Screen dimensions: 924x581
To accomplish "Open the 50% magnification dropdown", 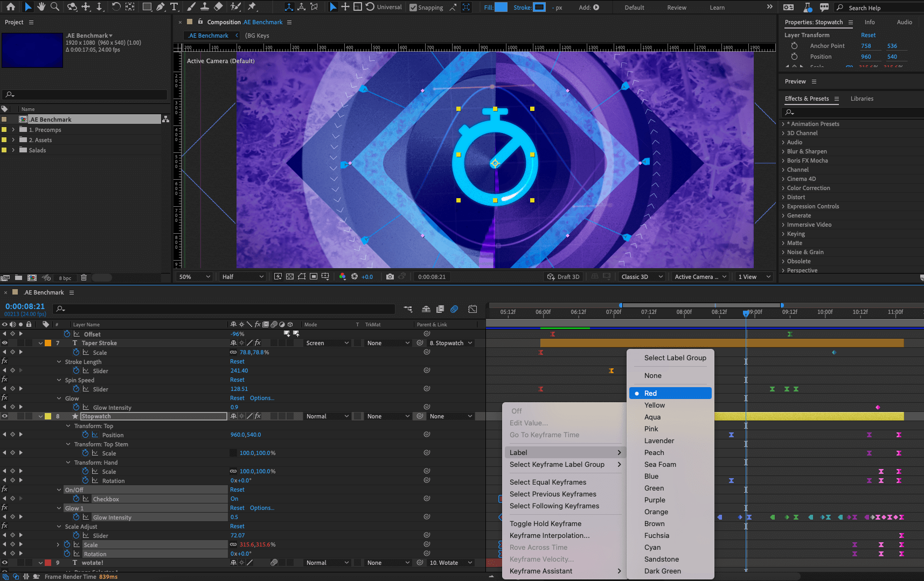I will 194,277.
